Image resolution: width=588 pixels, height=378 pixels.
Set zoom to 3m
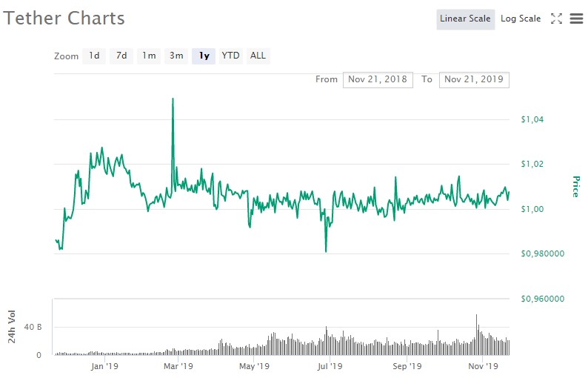point(176,56)
